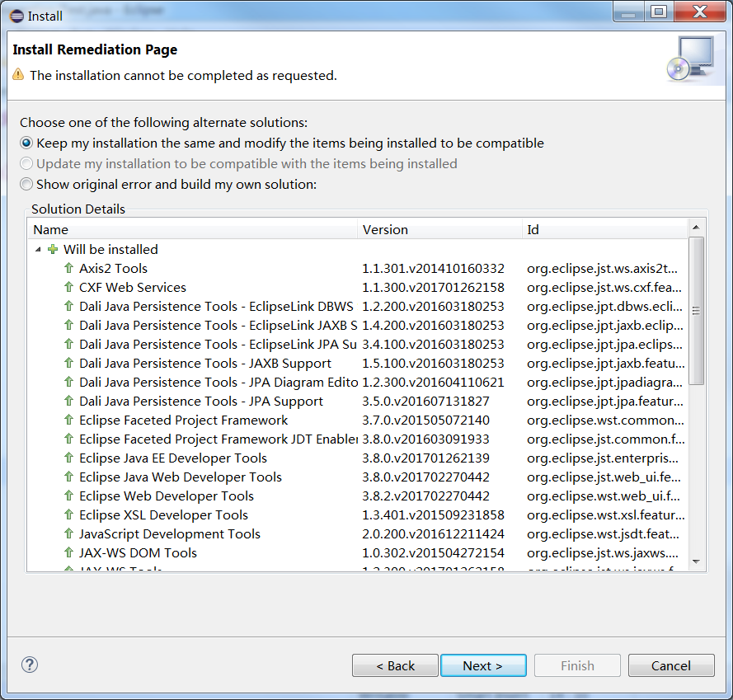Screen dimensions: 733x700
Task: Click the arrow icon beside Eclipse XSL Developer Tools
Action: tap(68, 514)
